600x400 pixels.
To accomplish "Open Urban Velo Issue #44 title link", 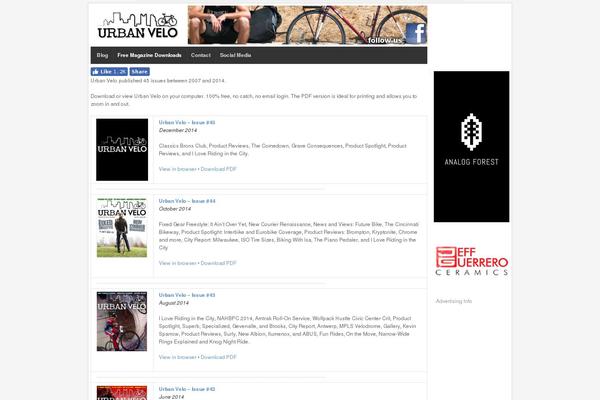I will 187,201.
